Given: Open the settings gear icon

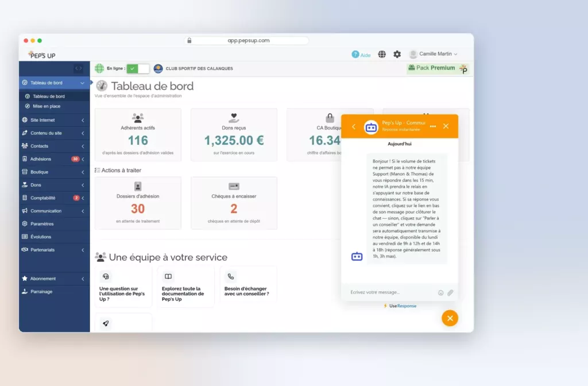Looking at the screenshot, I should (x=397, y=55).
